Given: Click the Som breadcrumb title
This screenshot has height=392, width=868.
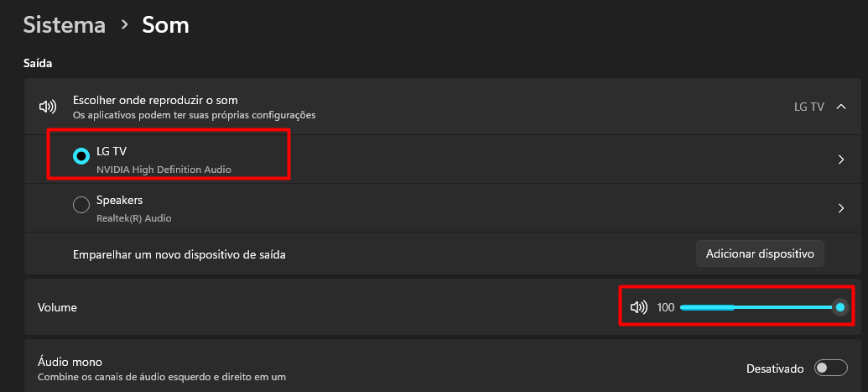Looking at the screenshot, I should [165, 25].
